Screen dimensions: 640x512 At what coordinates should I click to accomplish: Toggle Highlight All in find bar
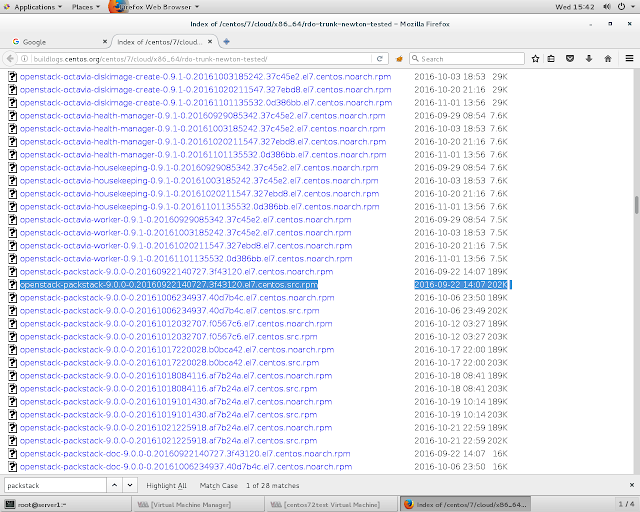point(167,485)
